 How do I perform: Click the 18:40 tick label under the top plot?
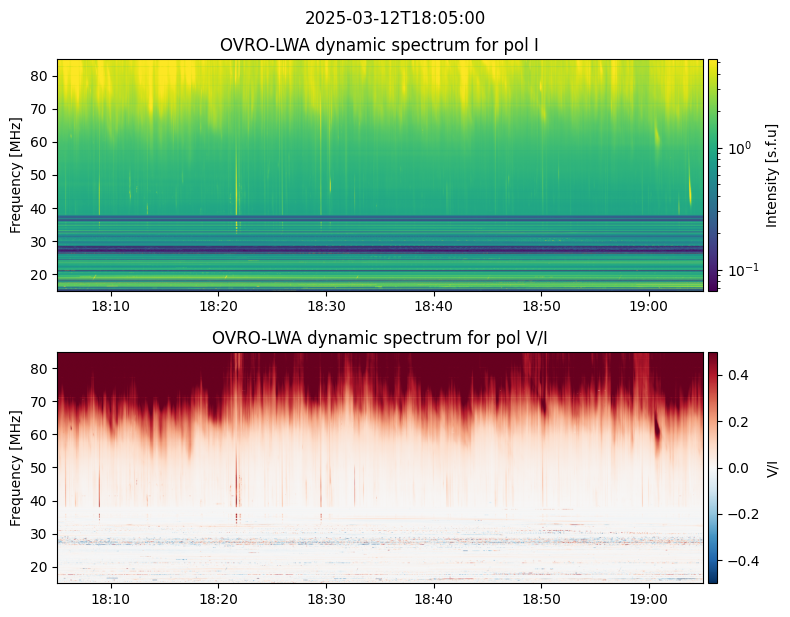[433, 306]
